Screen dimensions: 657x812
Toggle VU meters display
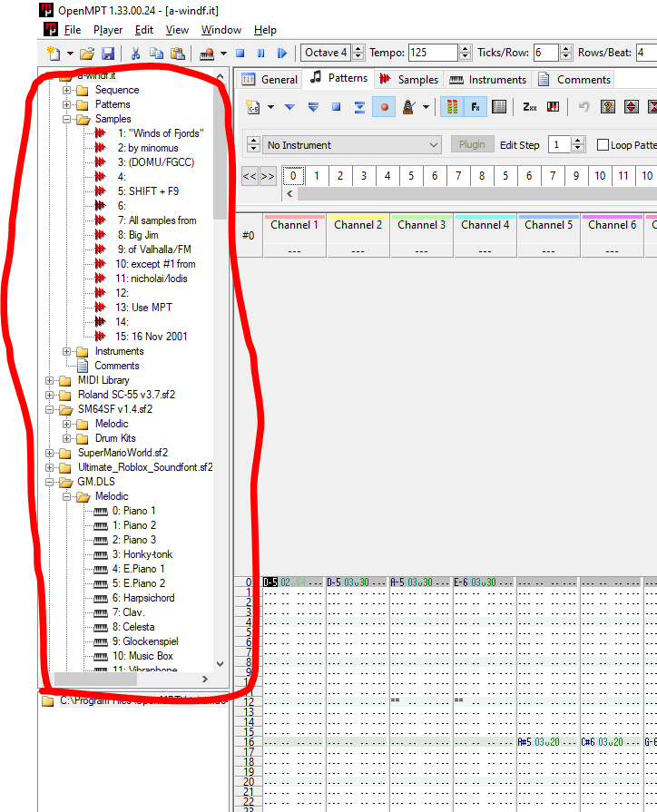coord(452,107)
